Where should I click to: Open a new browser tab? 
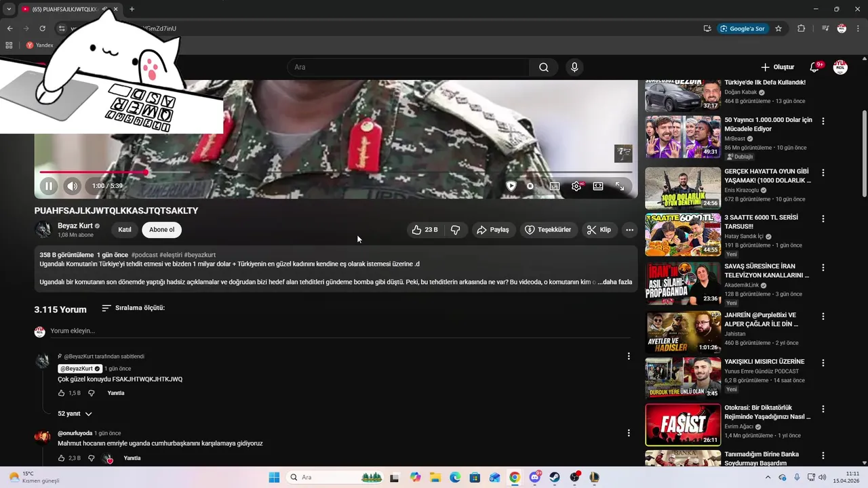(132, 9)
